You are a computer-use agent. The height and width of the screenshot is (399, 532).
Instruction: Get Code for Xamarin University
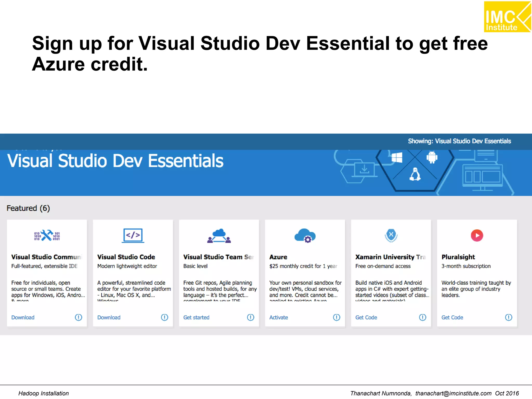pyautogui.click(x=366, y=317)
